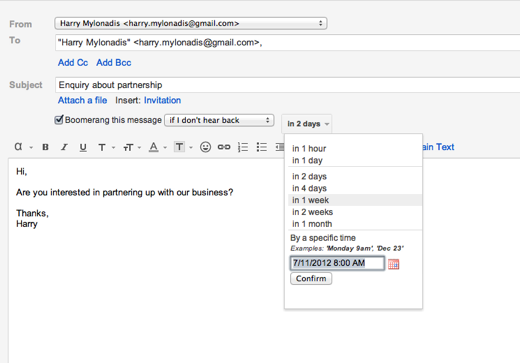This screenshot has height=363, width=520.
Task: Select 'in 1 month' option
Action: pyautogui.click(x=355, y=224)
